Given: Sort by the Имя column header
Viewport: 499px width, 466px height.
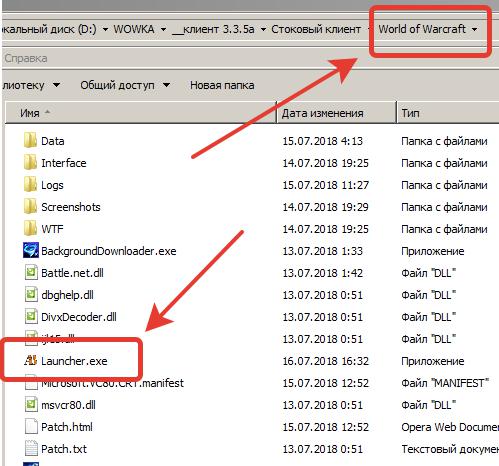Looking at the screenshot, I should (x=140, y=113).
